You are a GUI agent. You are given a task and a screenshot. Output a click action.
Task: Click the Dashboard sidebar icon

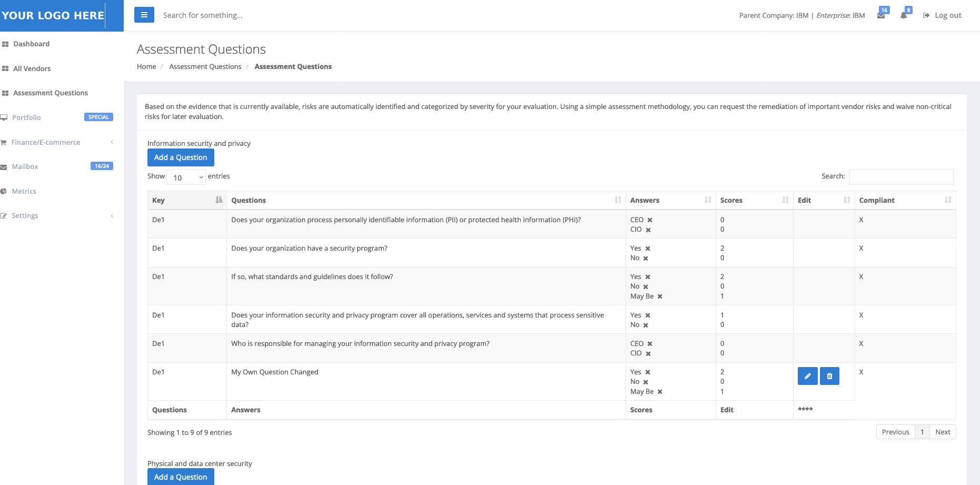5,44
